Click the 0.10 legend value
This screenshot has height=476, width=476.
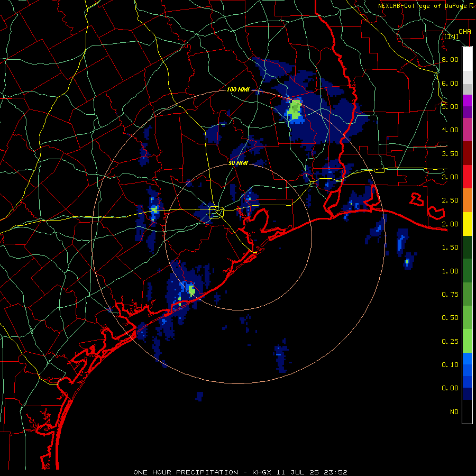click(450, 365)
